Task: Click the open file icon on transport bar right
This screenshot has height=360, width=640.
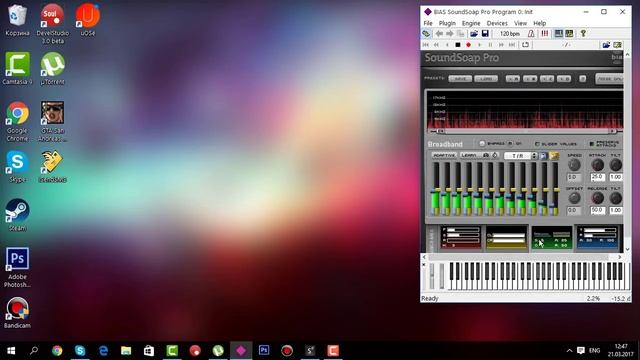Action: coord(607,44)
